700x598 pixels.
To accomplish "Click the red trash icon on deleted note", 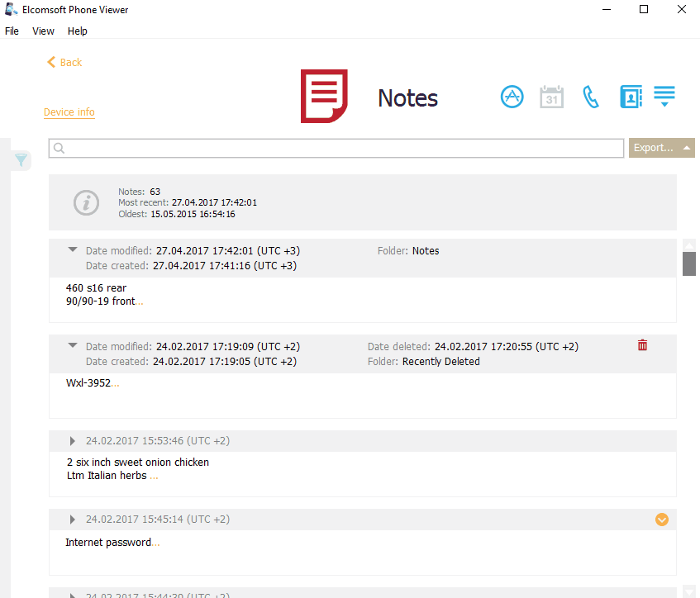I will click(x=643, y=345).
